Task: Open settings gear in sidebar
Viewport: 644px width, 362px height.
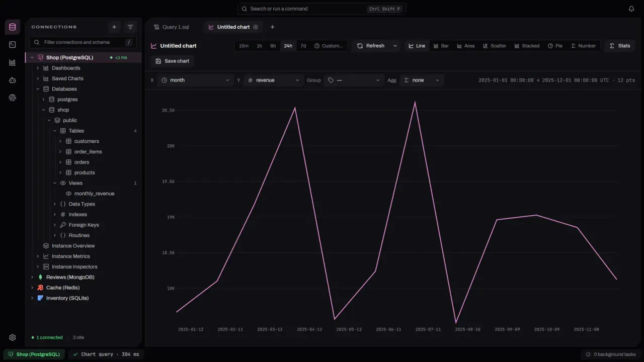Action: point(13,337)
